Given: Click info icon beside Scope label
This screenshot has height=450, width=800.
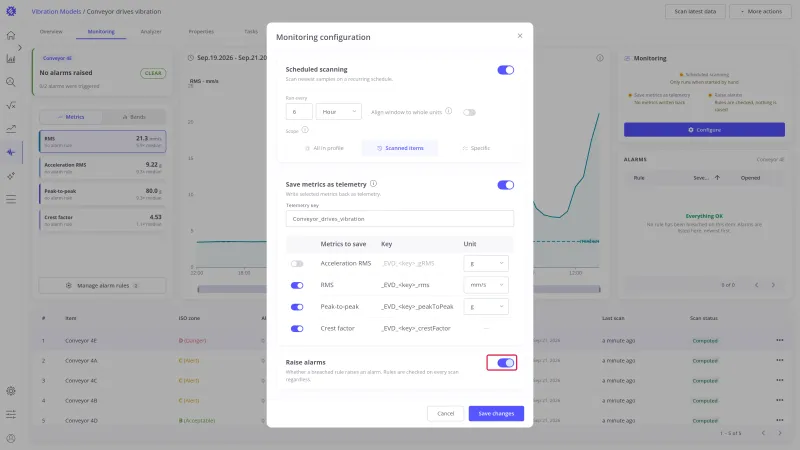Looking at the screenshot, I should 305,130.
